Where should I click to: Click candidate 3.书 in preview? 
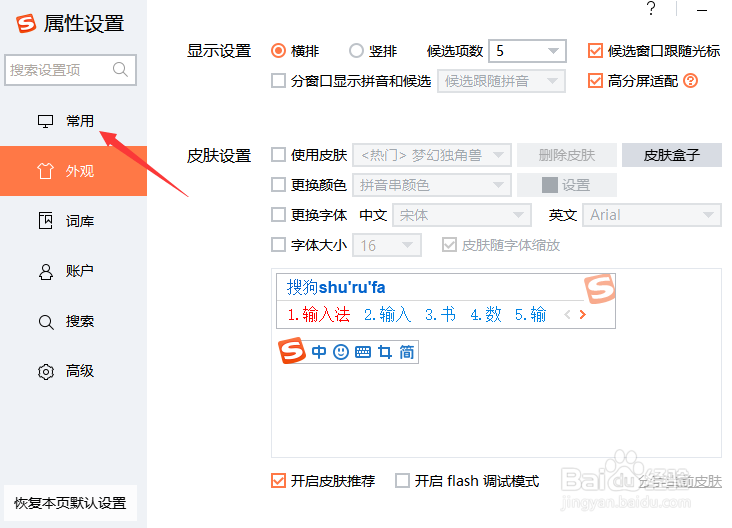[x=440, y=315]
